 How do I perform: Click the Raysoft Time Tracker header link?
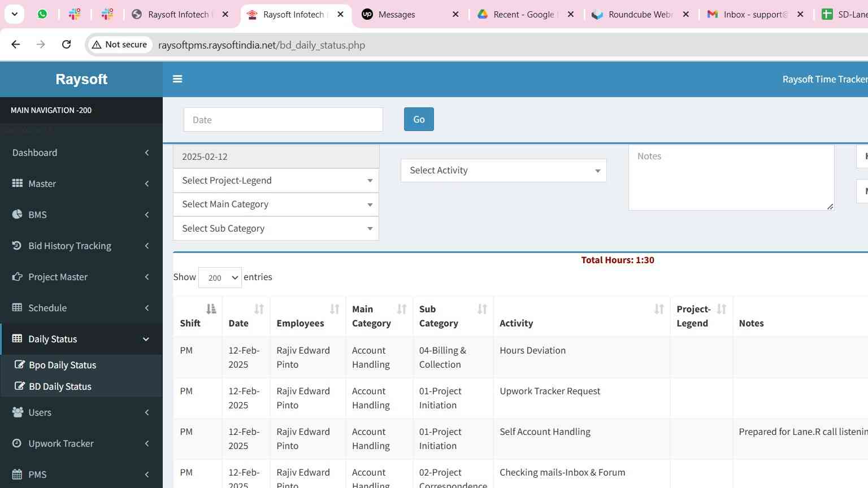[x=825, y=79]
